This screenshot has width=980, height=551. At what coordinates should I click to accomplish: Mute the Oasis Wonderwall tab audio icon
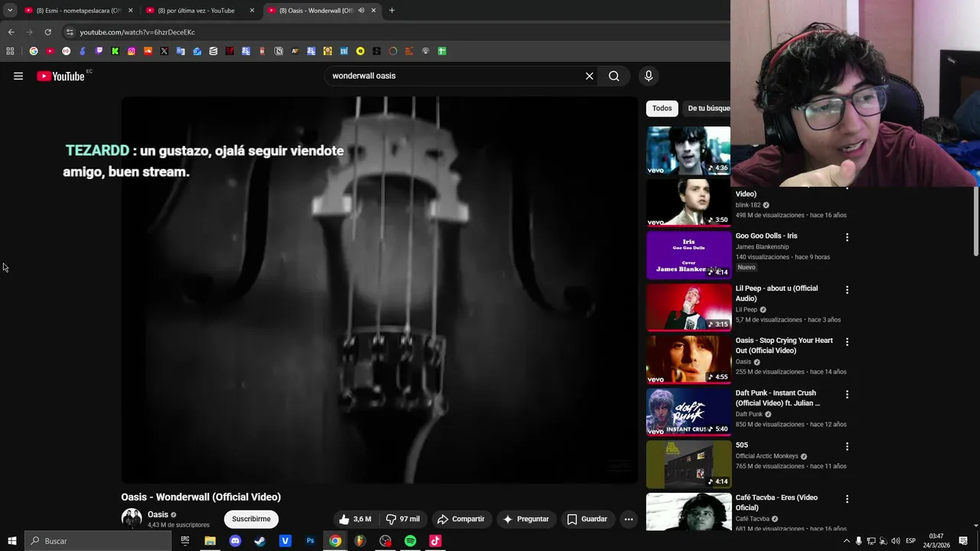coord(361,11)
